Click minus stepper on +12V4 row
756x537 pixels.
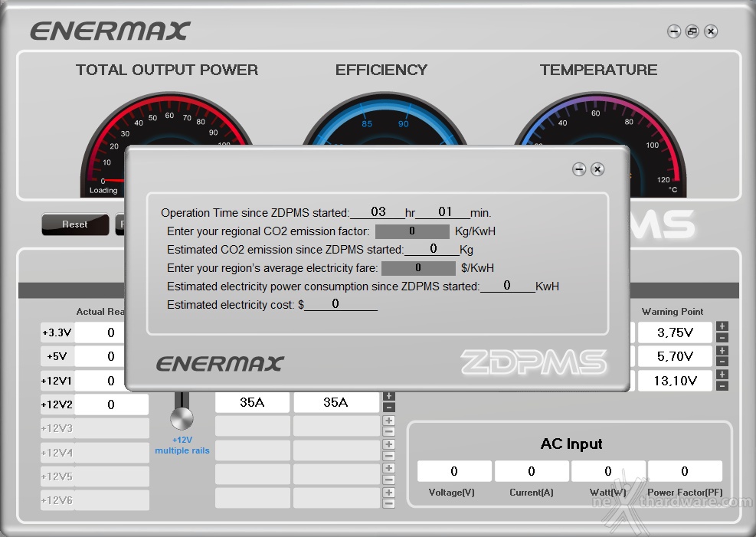[x=388, y=456]
